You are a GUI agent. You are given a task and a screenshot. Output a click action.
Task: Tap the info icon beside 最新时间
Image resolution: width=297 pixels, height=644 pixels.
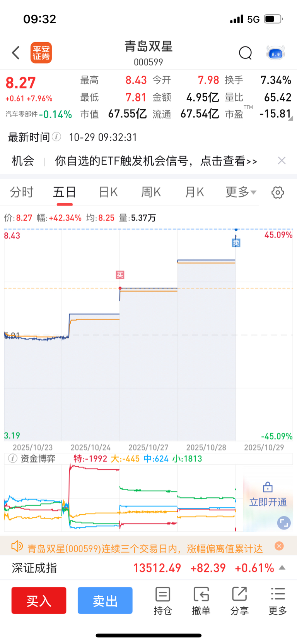[56, 137]
